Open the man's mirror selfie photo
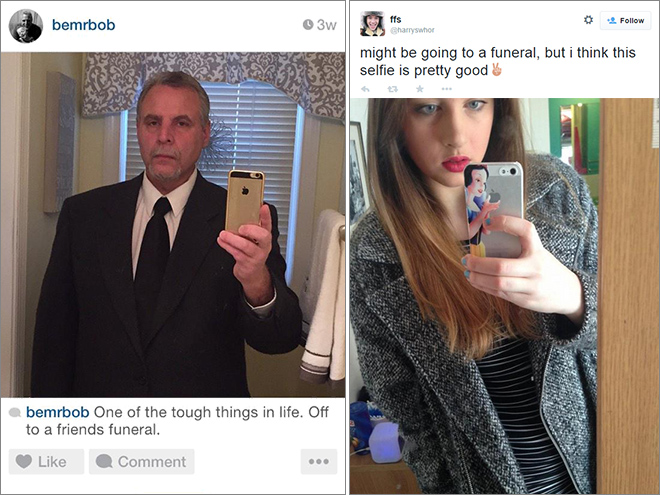Image resolution: width=660 pixels, height=495 pixels. [x=173, y=225]
